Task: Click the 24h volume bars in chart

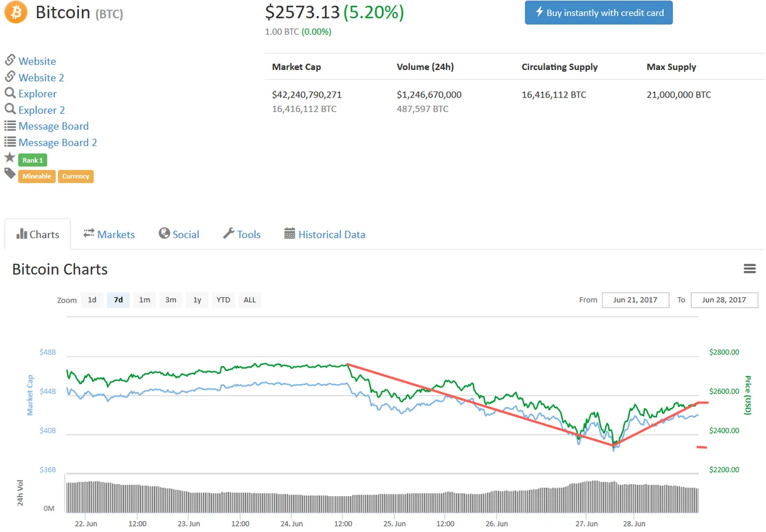Action: 382,497
